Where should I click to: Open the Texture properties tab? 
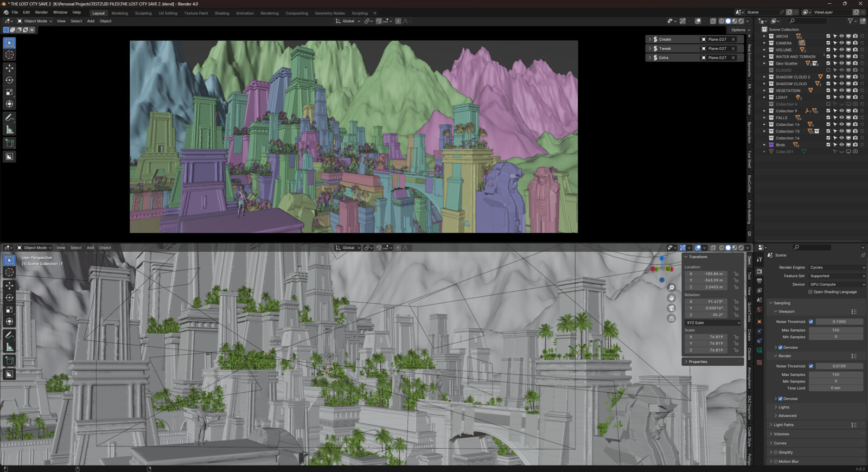click(x=759, y=362)
